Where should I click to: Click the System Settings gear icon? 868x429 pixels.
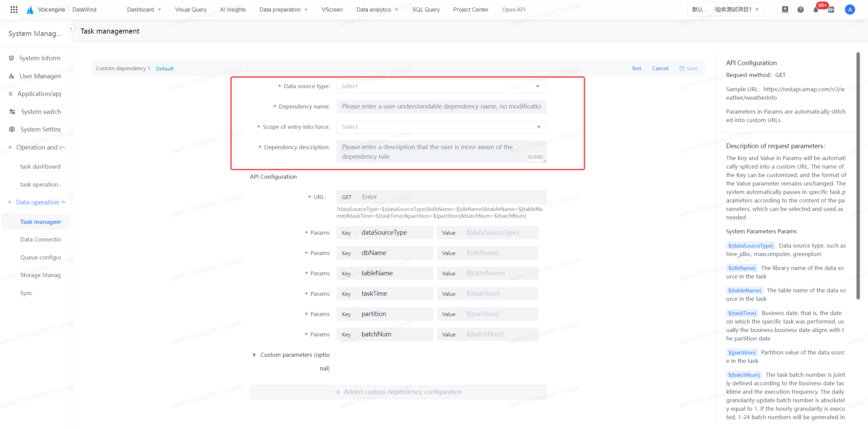[12, 129]
